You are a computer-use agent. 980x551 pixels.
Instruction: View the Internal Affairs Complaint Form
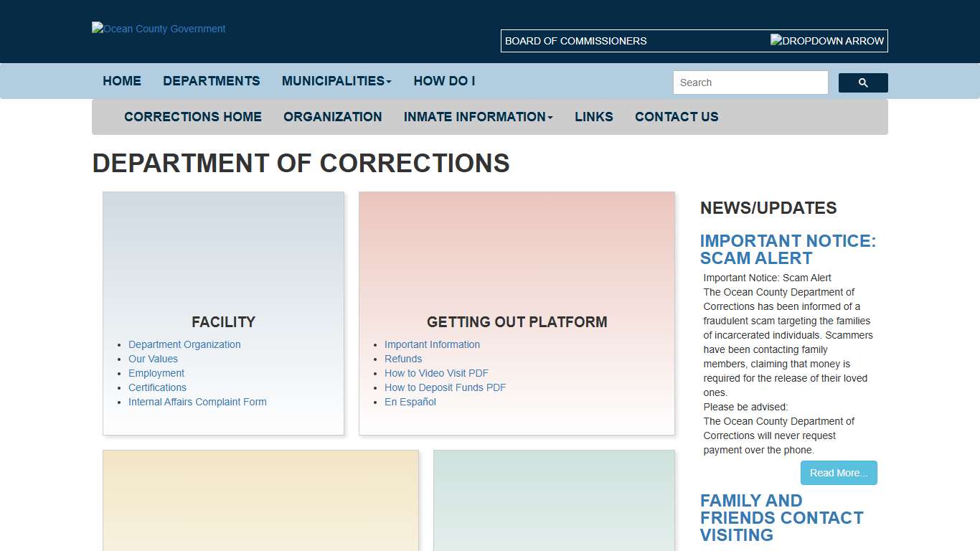point(197,402)
